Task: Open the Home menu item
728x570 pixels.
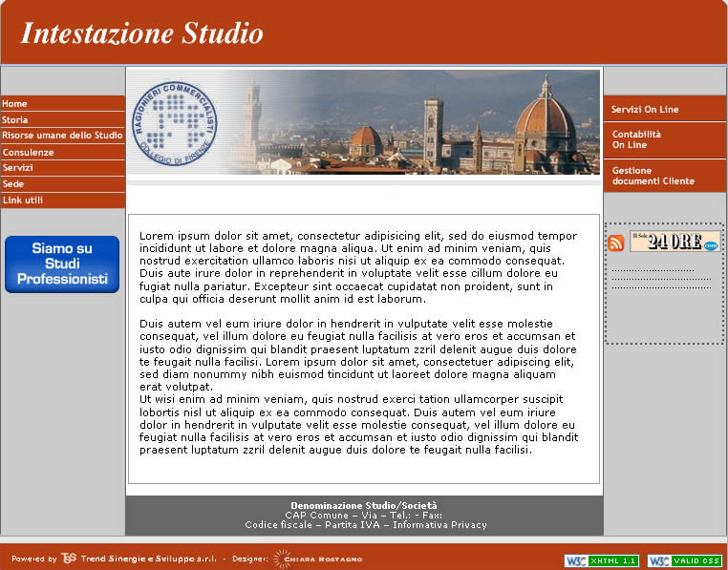Action: pyautogui.click(x=63, y=103)
